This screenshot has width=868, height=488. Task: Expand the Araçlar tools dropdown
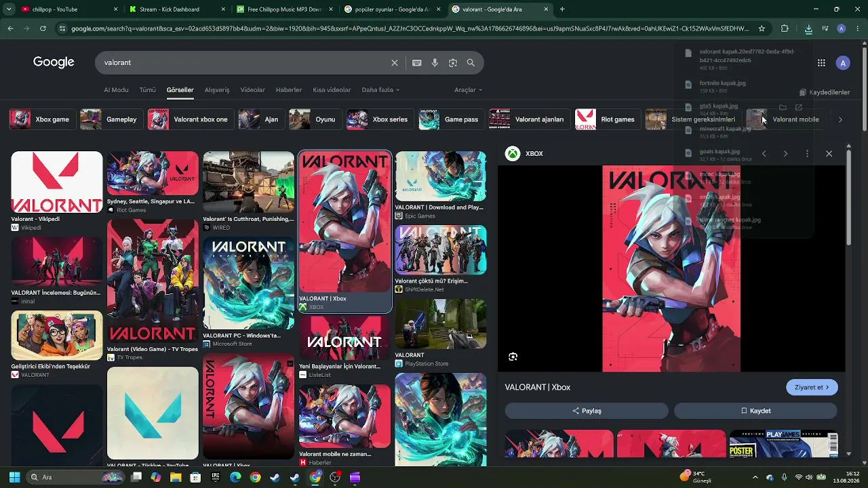(468, 90)
